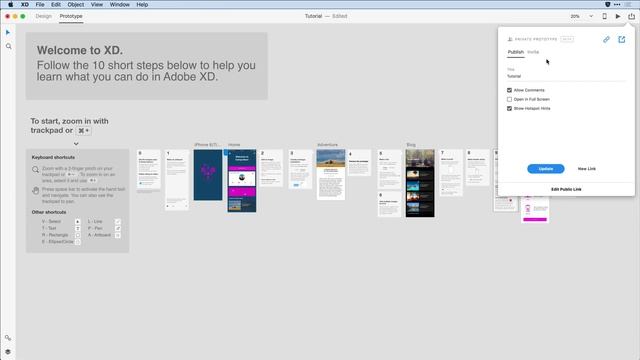Select tutorial artboard numbered 1
This screenshot has height=360, width=640.
pos(177,180)
